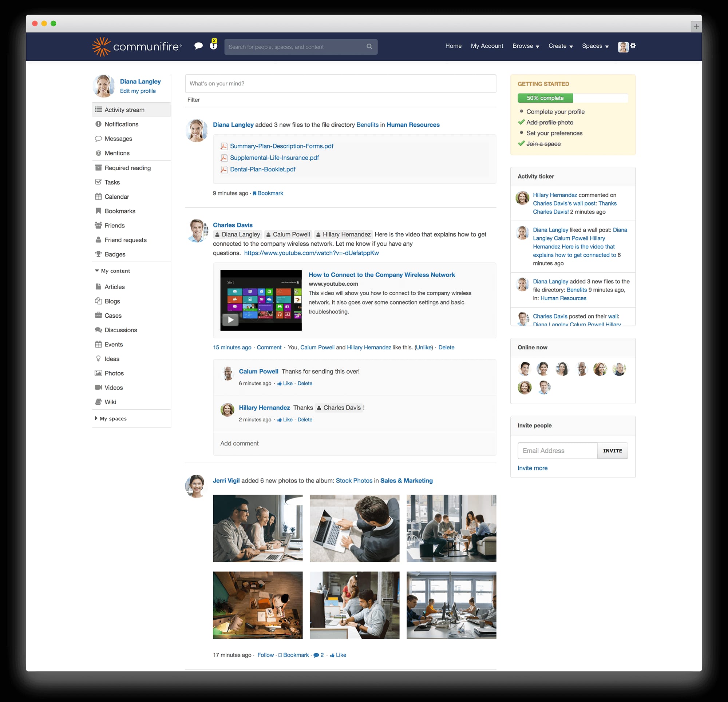728x702 pixels.
Task: Open the chat messages icon in the top bar
Action: point(198,46)
